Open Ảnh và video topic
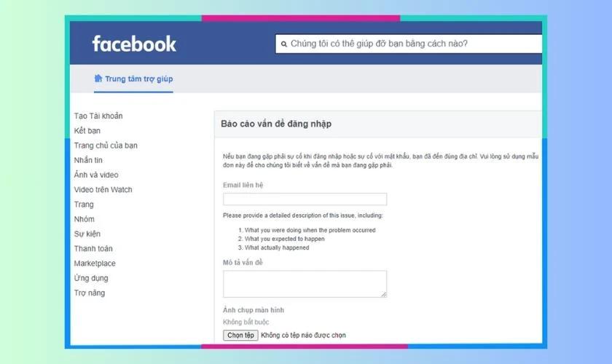The width and height of the screenshot is (612, 364). tap(96, 175)
